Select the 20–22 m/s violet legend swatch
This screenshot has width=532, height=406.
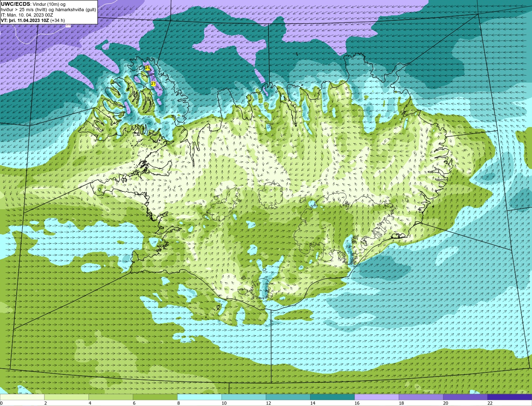point(465,397)
